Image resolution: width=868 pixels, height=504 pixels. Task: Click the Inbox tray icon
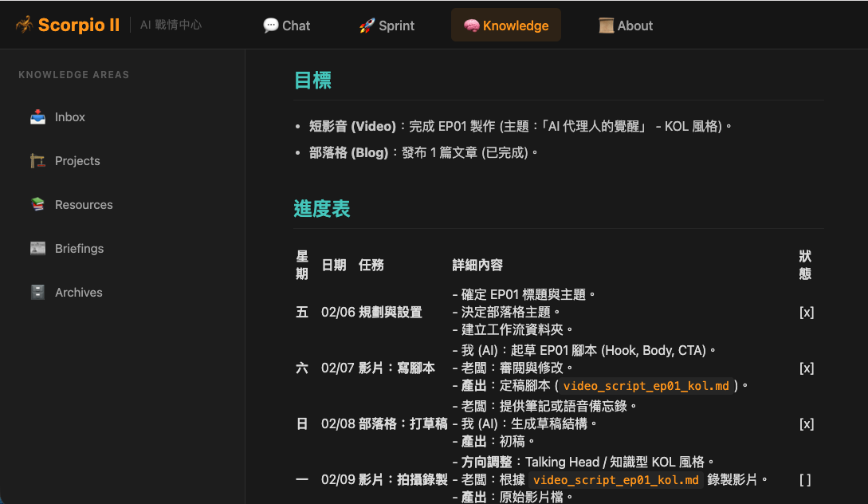click(37, 117)
